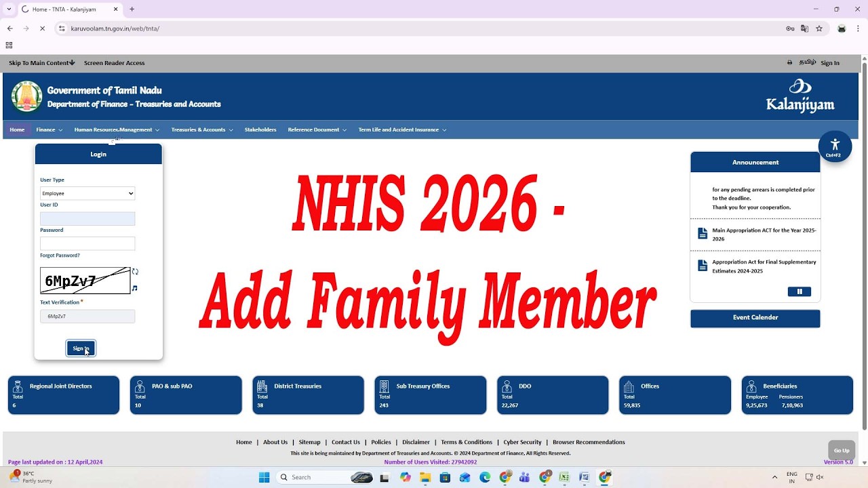The image size is (868, 488).
Task: Click Sign In link in top bar
Action: 830,63
